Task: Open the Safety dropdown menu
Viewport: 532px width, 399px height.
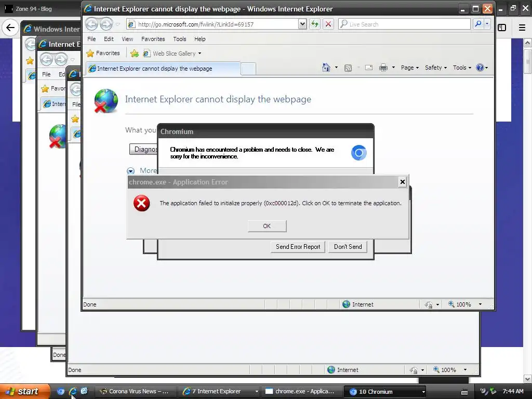Action: click(436, 68)
